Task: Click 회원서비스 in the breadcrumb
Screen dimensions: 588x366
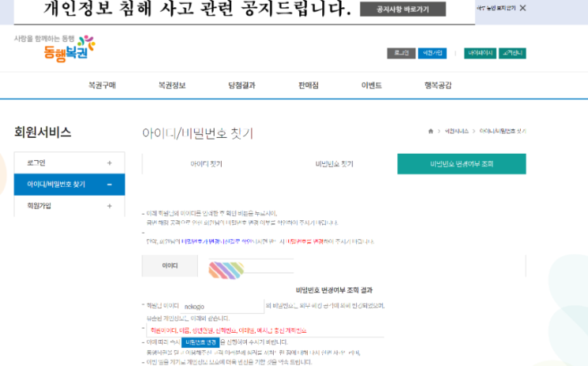Action: [457, 131]
